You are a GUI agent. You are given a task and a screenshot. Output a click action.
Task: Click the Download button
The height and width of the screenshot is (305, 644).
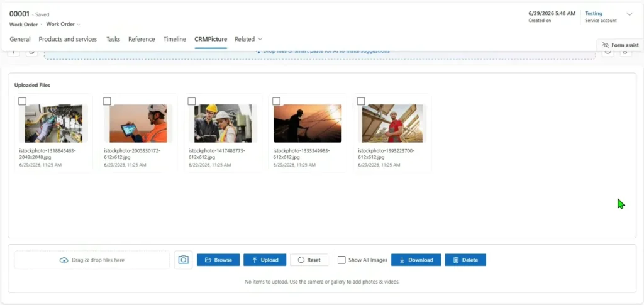tap(416, 260)
